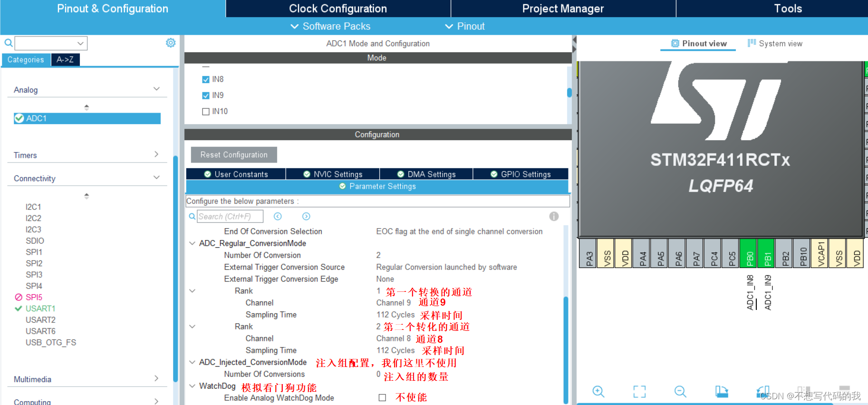868x405 pixels.
Task: Click the USART1 green checkmark icon
Action: click(x=19, y=309)
